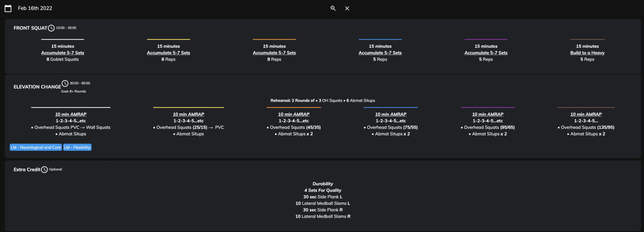This screenshot has height=232, width=644.
Task: Click the Rehearsal: 2 Rounds text line
Action: point(323,101)
